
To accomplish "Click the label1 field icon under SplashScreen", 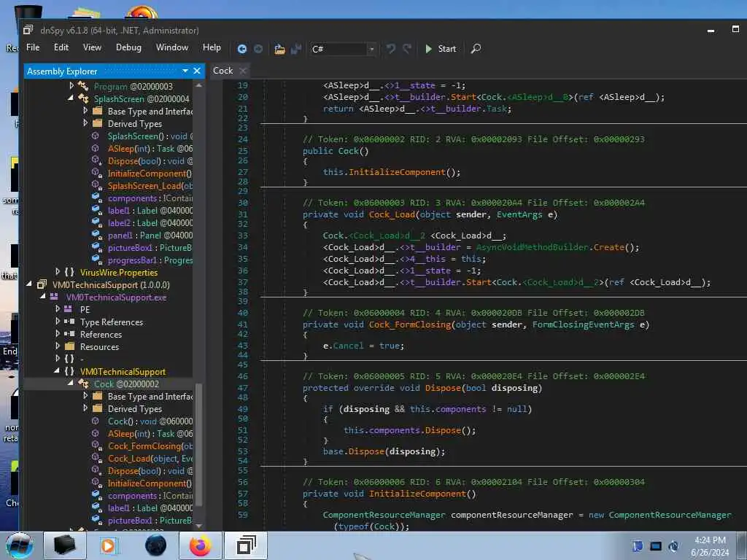I will tap(96, 211).
